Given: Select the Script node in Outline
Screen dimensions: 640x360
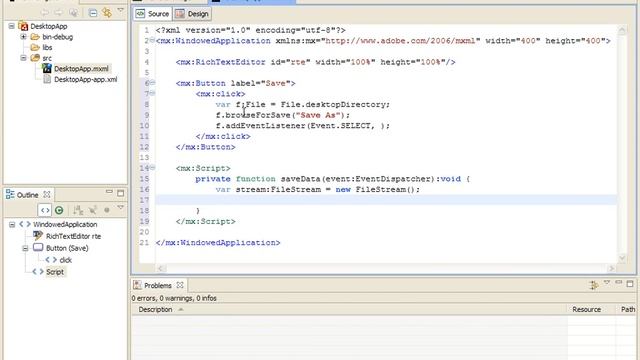Looking at the screenshot, I should (55, 271).
